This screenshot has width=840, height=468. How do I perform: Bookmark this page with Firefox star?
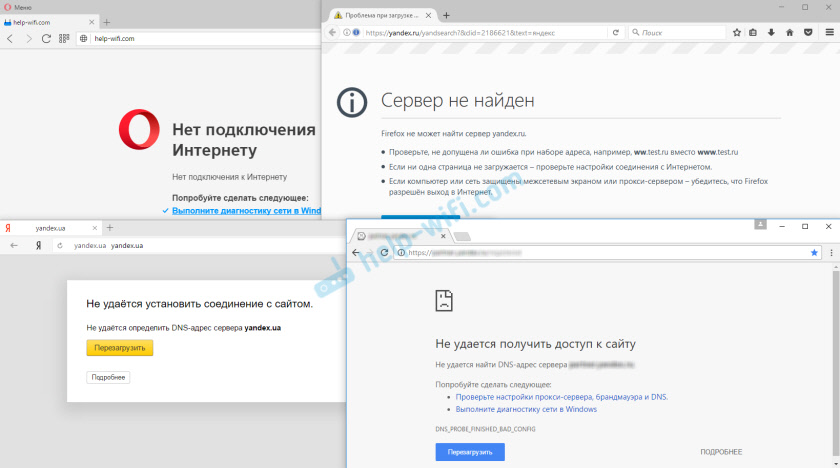coord(737,33)
